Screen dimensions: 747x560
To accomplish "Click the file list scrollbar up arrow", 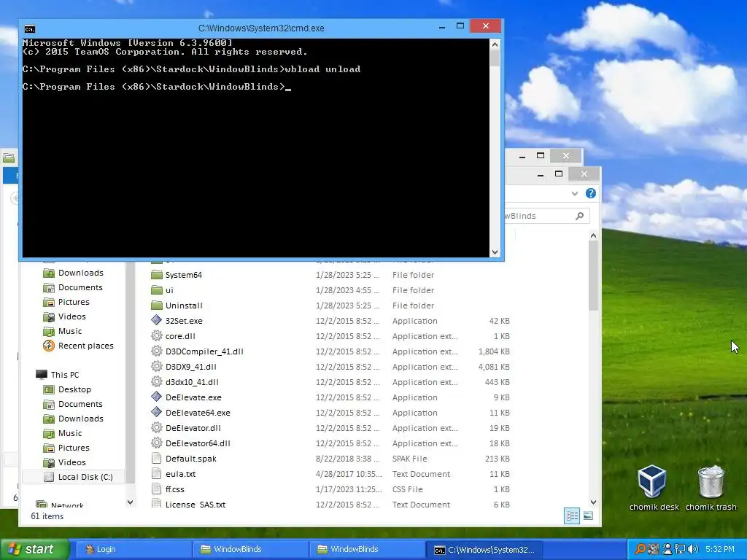I will click(x=593, y=236).
